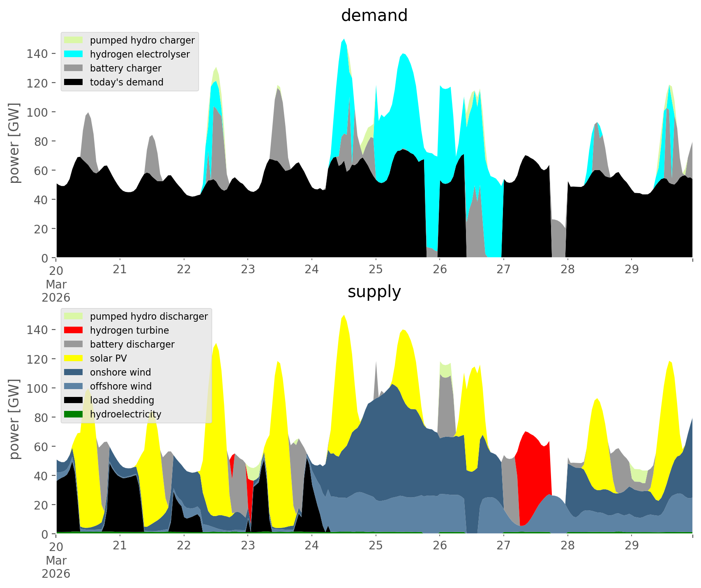The width and height of the screenshot is (701, 588).
Task: Select the "battery charger" legend label
Action: [x=125, y=68]
